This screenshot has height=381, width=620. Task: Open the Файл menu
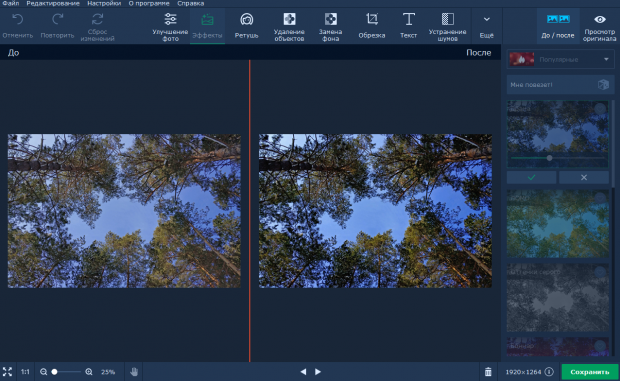pos(11,3)
